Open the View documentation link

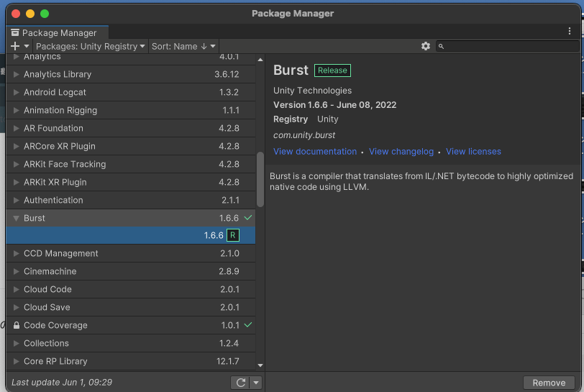point(315,152)
